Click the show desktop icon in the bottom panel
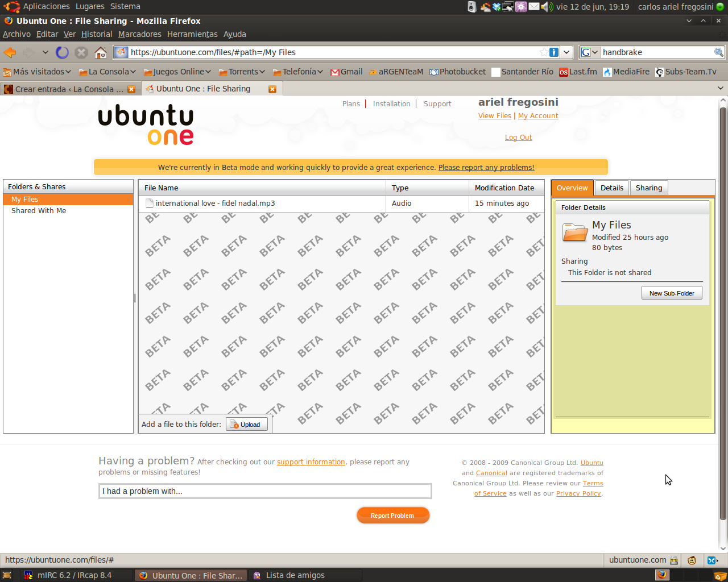The height and width of the screenshot is (582, 728). [7, 575]
